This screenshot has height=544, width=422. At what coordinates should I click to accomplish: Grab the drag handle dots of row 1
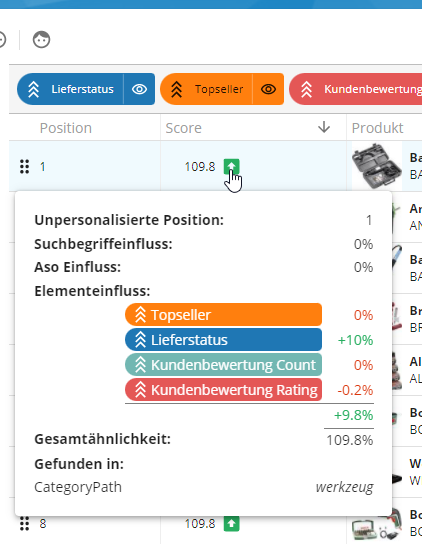coord(24,167)
